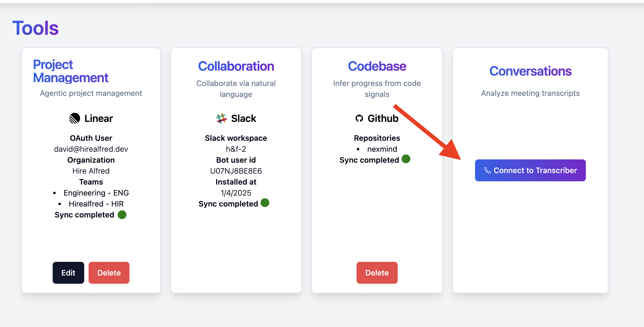Delete the Linear integration
The height and width of the screenshot is (327, 644).
point(109,272)
